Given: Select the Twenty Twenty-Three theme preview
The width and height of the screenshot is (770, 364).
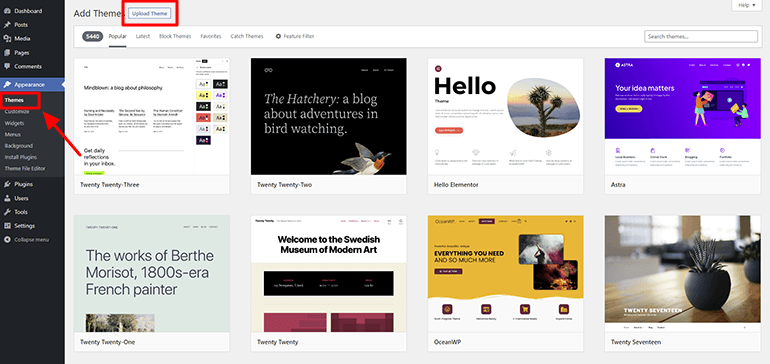Looking at the screenshot, I should [152, 116].
